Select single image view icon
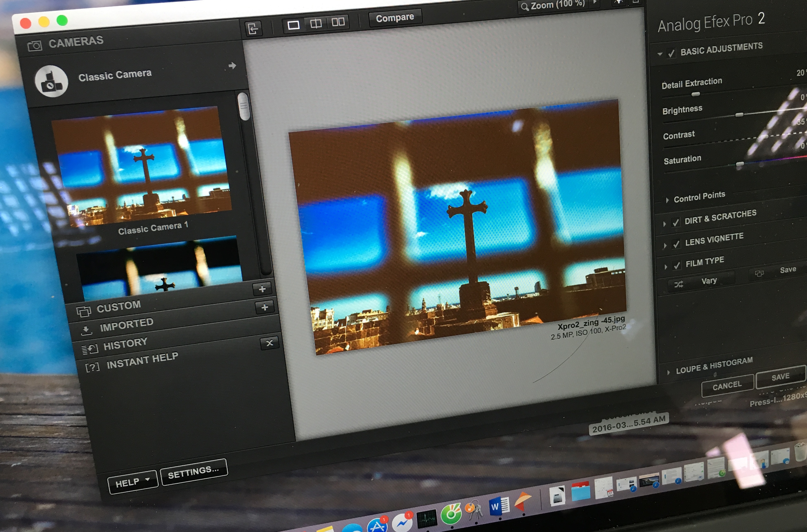This screenshot has height=532, width=807. (293, 25)
